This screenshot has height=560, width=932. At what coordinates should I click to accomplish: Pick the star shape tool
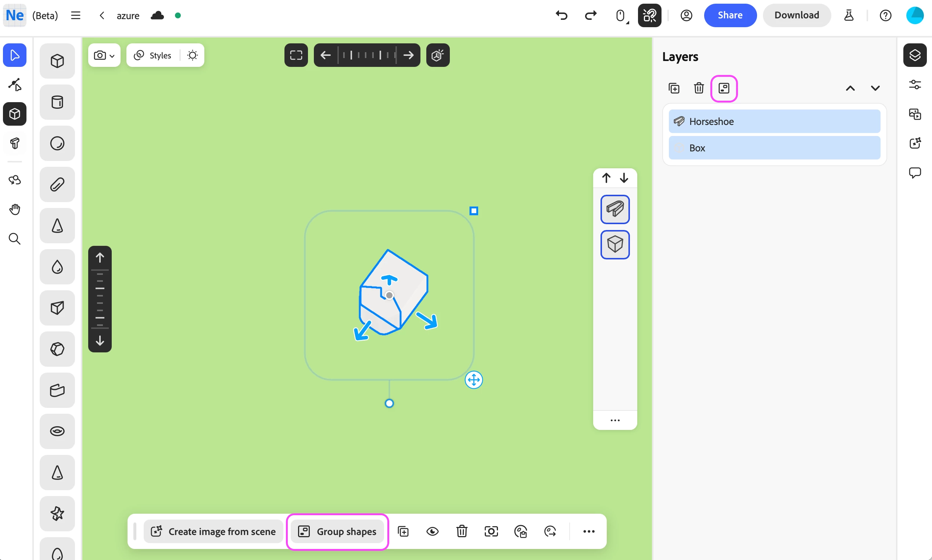57,513
